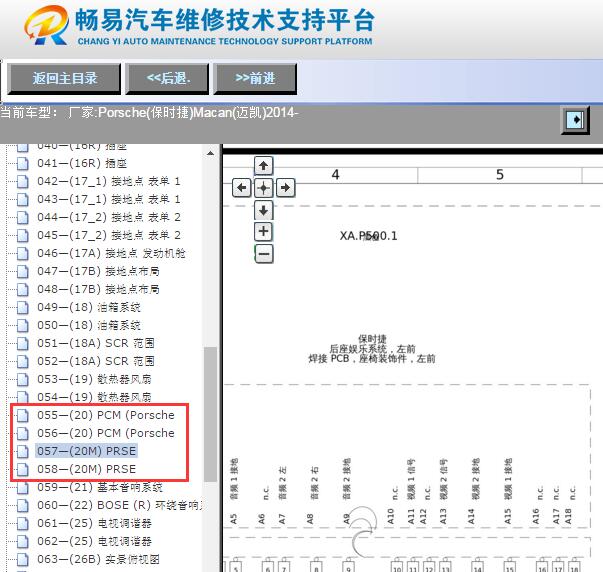Click document icon beside 061—(25) 电视调谐器
The image size is (603, 572).
[x=23, y=524]
